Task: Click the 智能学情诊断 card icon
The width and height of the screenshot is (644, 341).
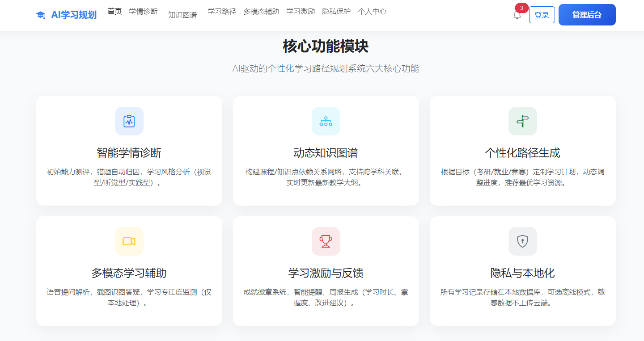Action: 129,121
